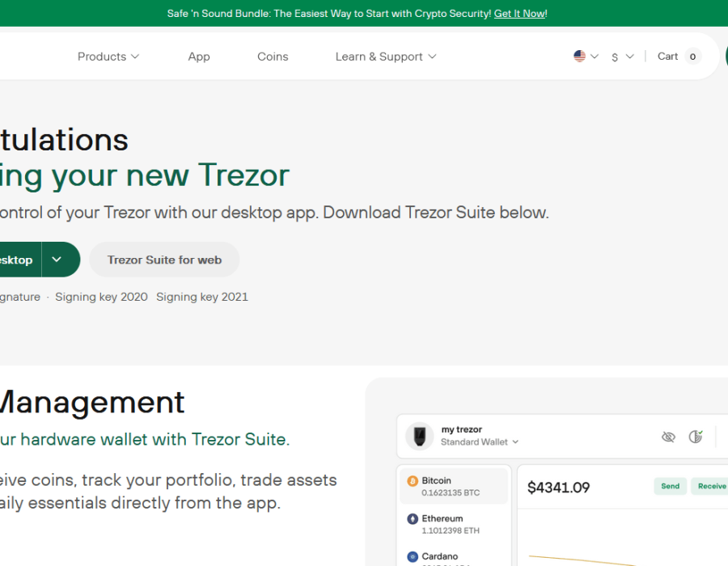The width and height of the screenshot is (728, 566).
Task: Expand the Products menu
Action: (x=108, y=57)
